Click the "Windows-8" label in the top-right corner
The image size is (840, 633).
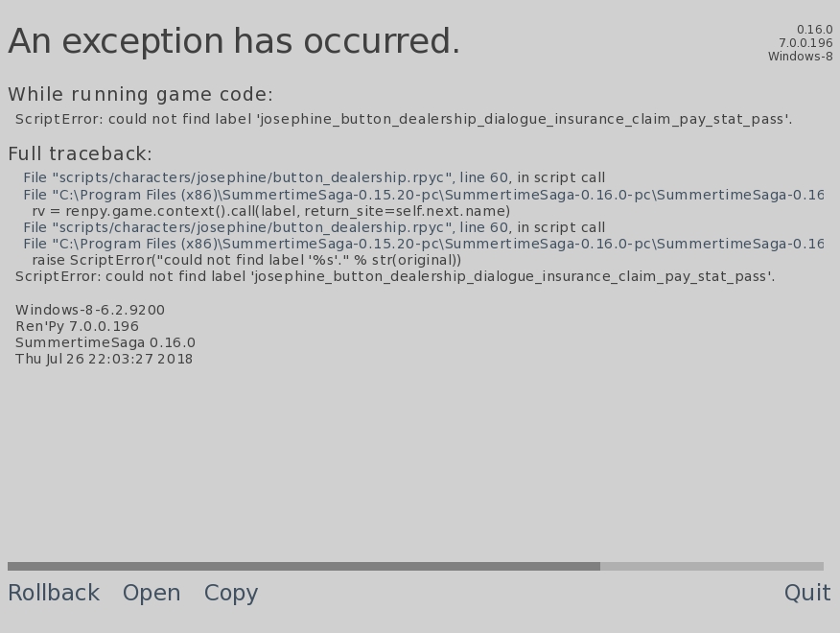[800, 57]
